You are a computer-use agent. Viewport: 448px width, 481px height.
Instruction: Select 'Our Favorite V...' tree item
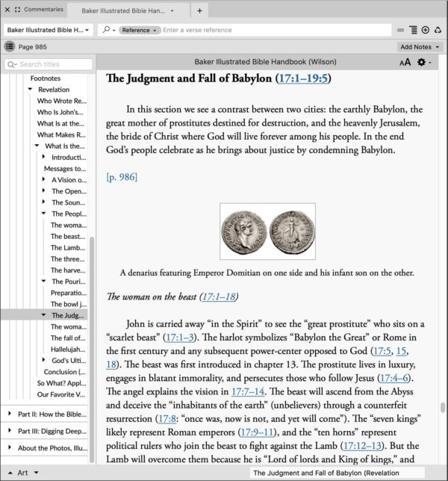point(61,394)
